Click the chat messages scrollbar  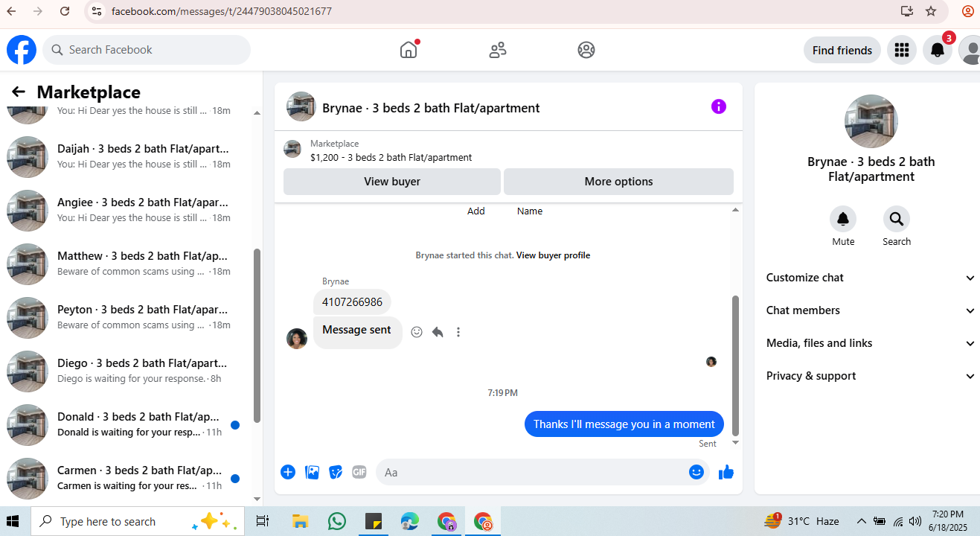pos(735,365)
